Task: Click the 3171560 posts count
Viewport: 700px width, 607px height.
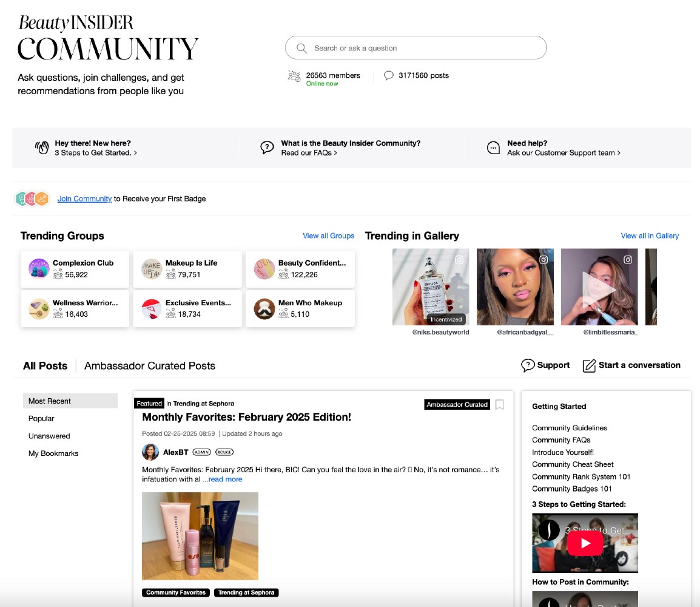Action: point(423,75)
